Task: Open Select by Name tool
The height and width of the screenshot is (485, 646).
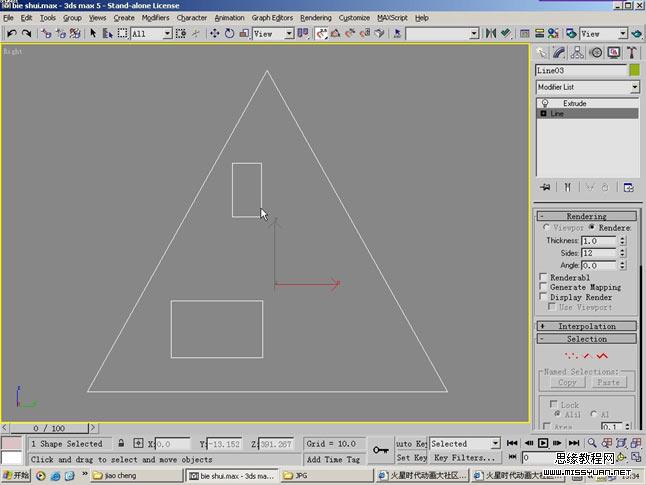Action: (108, 33)
